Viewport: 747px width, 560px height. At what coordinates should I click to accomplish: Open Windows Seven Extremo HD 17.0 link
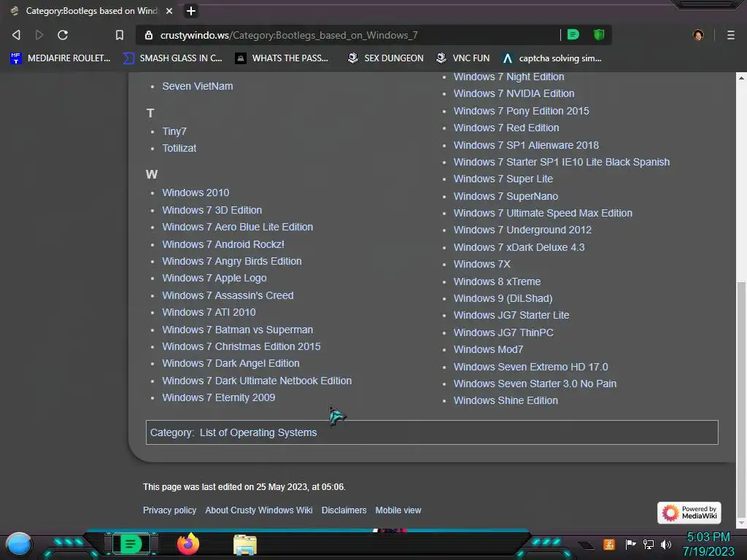coord(530,367)
